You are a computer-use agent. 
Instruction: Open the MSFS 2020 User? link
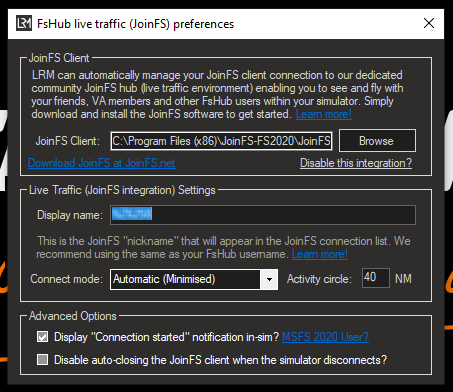[x=325, y=337]
